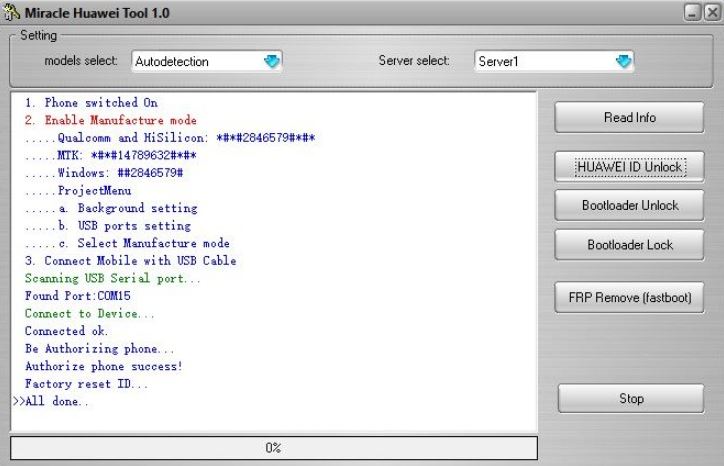The width and height of the screenshot is (724, 466).
Task: Click the 'Connected ok.' line
Action: point(66,331)
